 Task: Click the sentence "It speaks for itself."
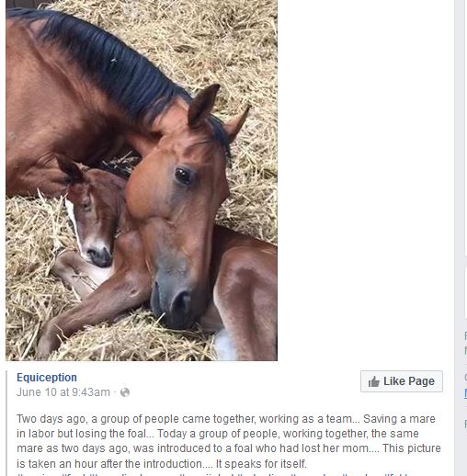tap(261, 464)
